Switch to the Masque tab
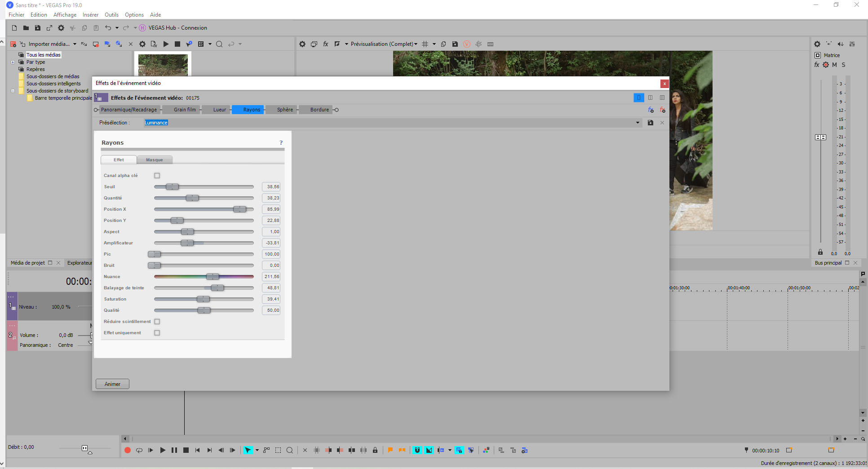Viewport: 868px width, 469px height. pyautogui.click(x=154, y=160)
